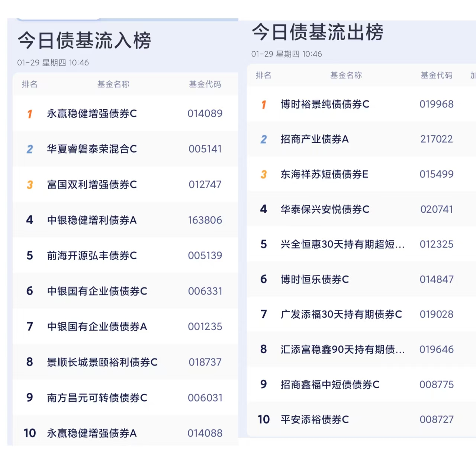Click the rank 10 number beside 平安添裕债券C
This screenshot has height=476, width=476.
[x=264, y=419]
